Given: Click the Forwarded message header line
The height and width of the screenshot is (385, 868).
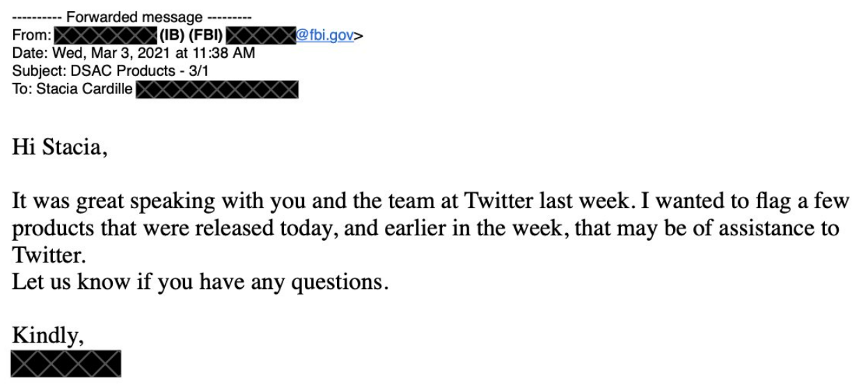Looking at the screenshot, I should tap(132, 17).
